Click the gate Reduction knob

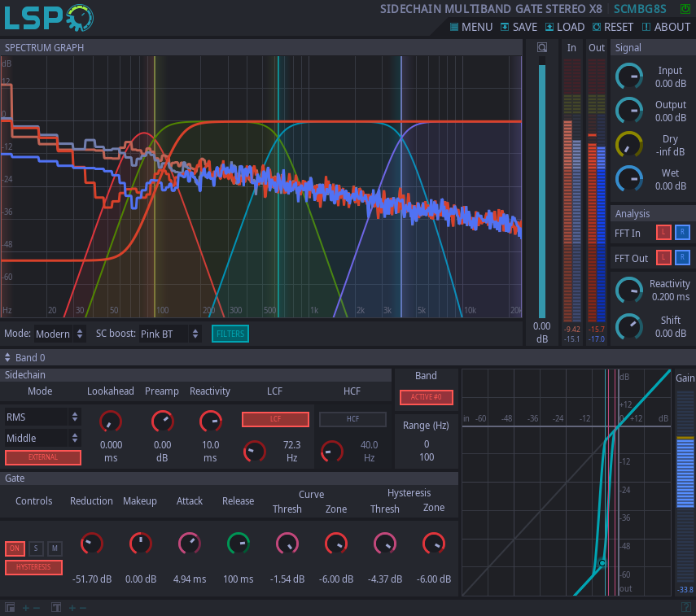(92, 544)
